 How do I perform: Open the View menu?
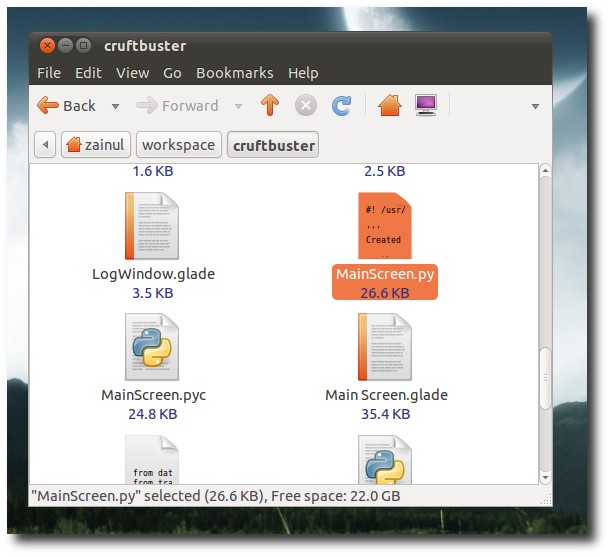coord(133,73)
